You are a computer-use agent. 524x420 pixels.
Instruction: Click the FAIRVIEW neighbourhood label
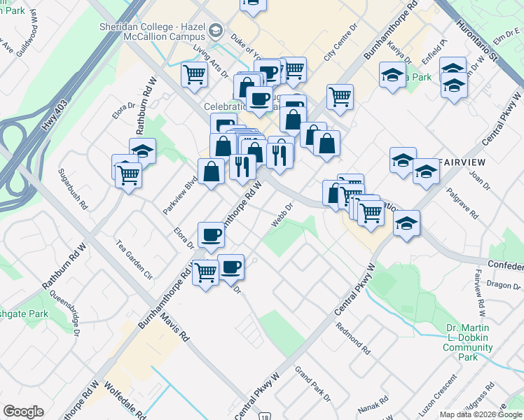[x=462, y=162]
